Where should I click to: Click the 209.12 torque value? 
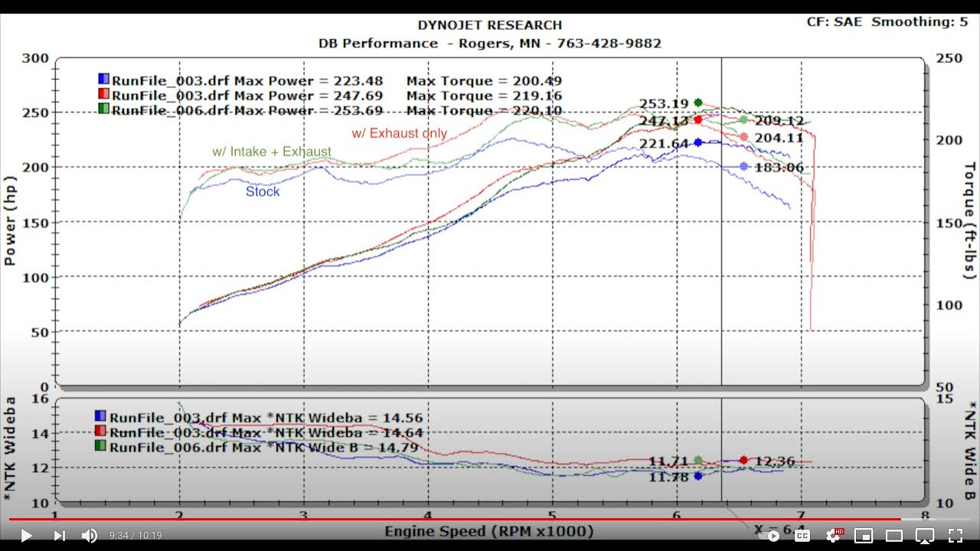click(x=779, y=121)
